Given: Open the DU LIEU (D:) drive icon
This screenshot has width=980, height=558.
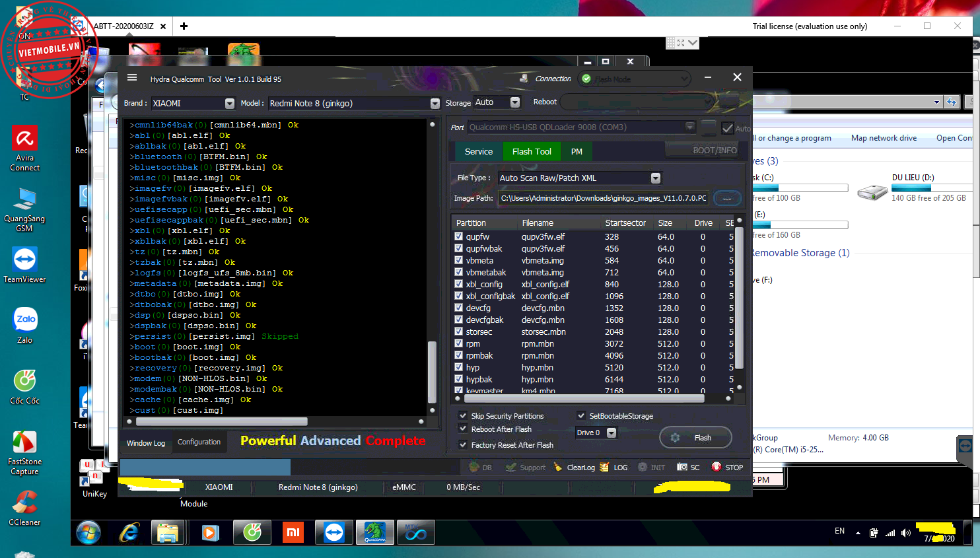Looking at the screenshot, I should (x=872, y=193).
